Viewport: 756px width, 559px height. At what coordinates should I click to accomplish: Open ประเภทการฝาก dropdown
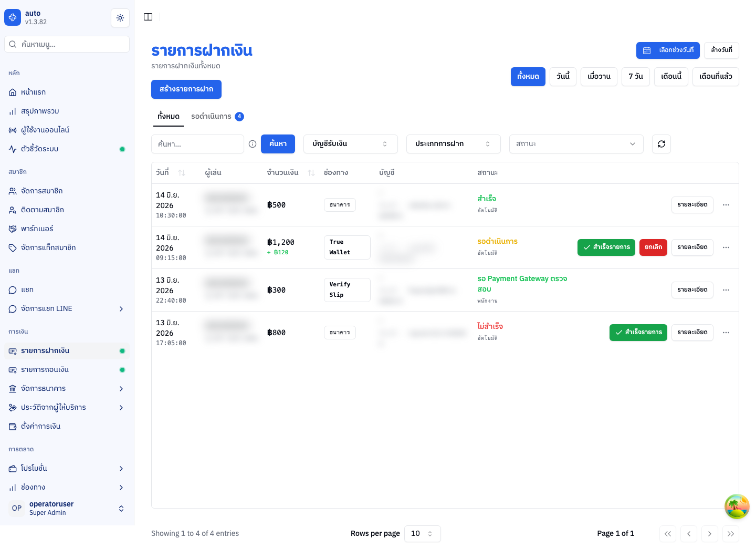(x=454, y=144)
